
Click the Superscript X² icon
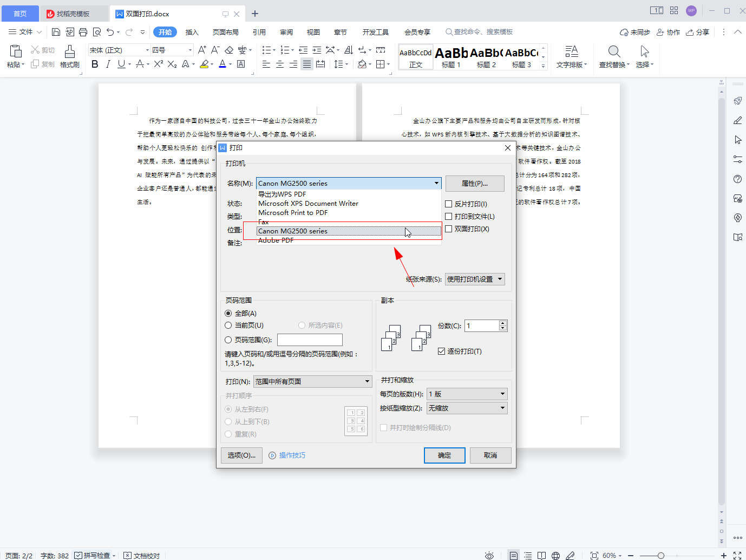click(x=158, y=64)
